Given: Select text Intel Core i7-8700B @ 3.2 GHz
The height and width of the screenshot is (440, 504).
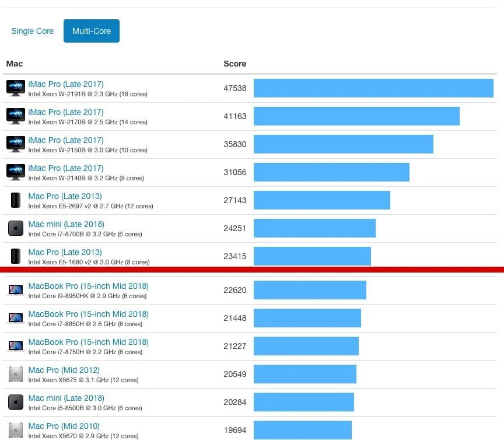Looking at the screenshot, I should click(x=72, y=234).
